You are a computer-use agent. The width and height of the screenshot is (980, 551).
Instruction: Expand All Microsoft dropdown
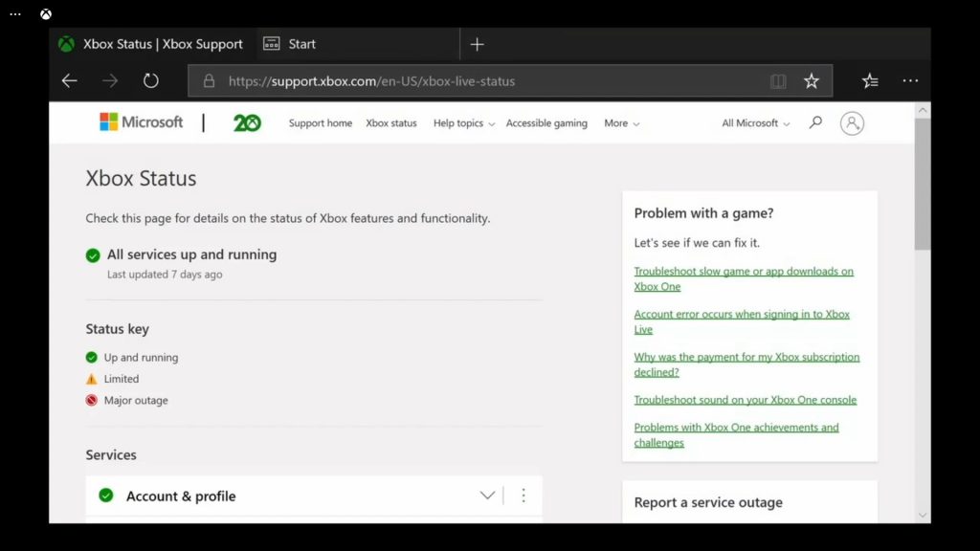(x=756, y=123)
